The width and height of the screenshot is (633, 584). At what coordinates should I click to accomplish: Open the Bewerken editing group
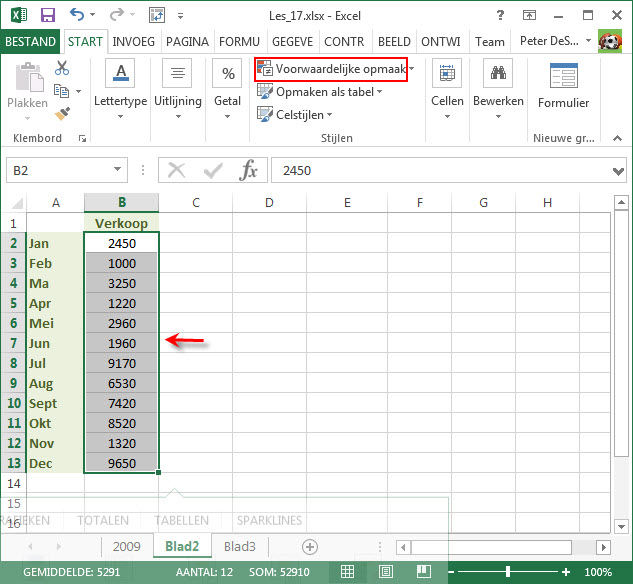[498, 89]
